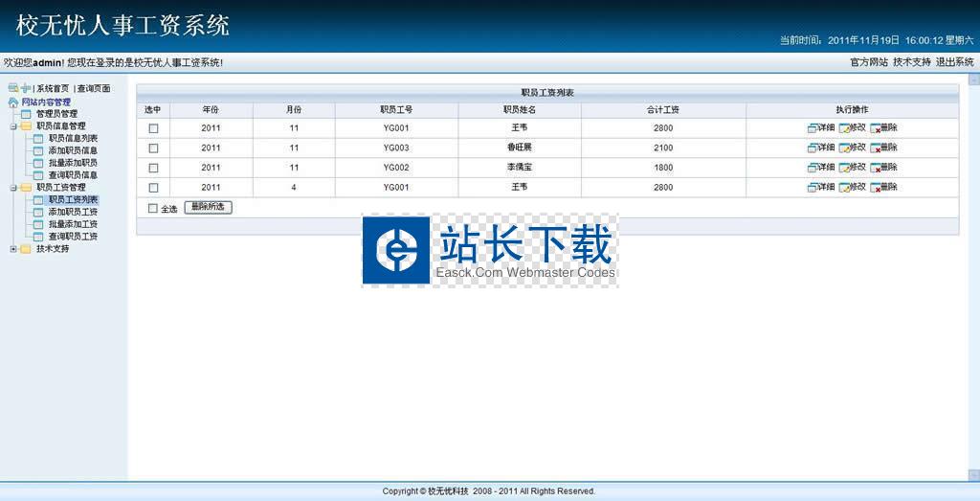Open 查询职员信息 page
The image size is (980, 501).
pyautogui.click(x=73, y=175)
